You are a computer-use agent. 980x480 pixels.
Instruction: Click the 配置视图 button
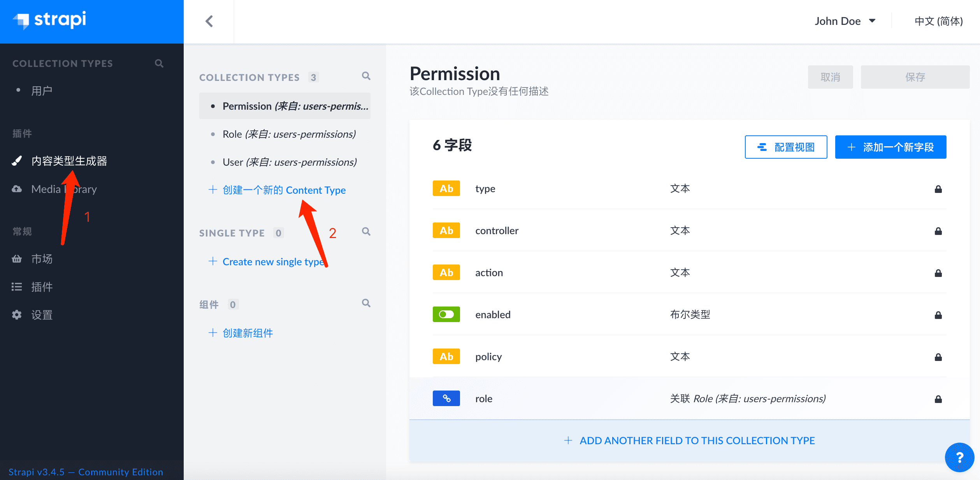786,147
